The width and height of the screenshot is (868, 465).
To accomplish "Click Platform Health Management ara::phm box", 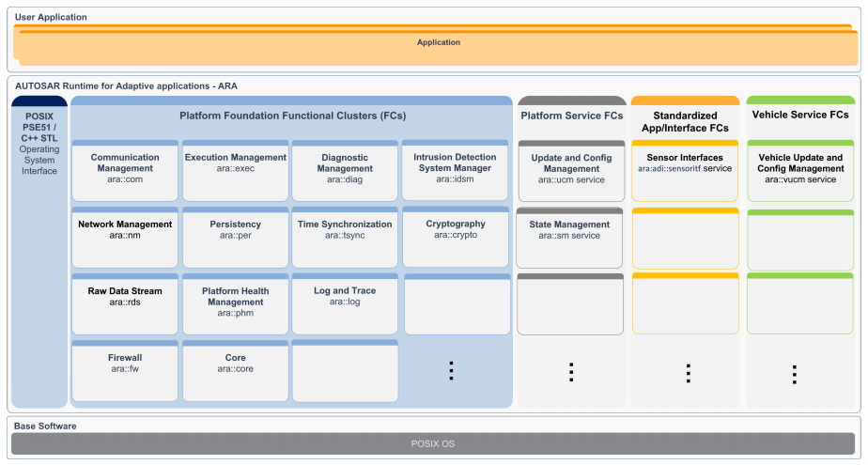I will [x=235, y=304].
